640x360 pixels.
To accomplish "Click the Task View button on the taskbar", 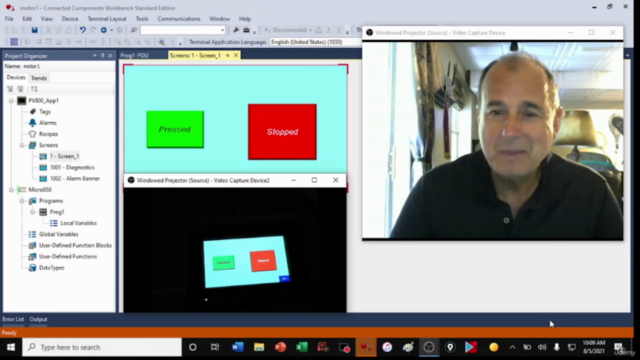I will click(215, 347).
